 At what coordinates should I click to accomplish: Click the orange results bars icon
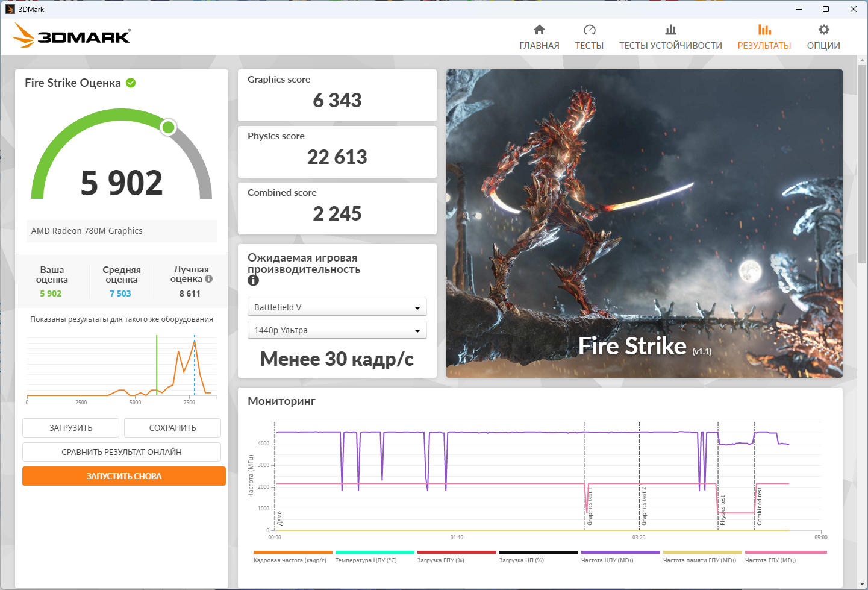tap(764, 30)
